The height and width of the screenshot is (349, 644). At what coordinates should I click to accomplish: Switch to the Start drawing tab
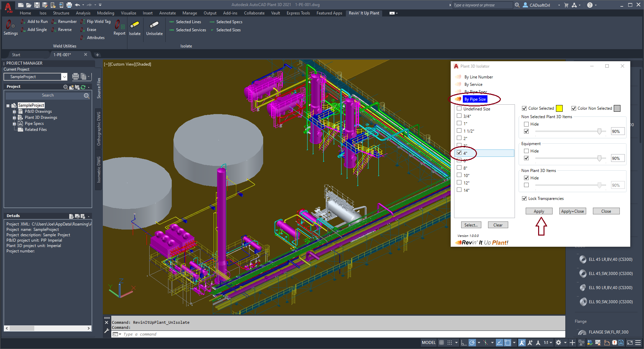coord(16,55)
